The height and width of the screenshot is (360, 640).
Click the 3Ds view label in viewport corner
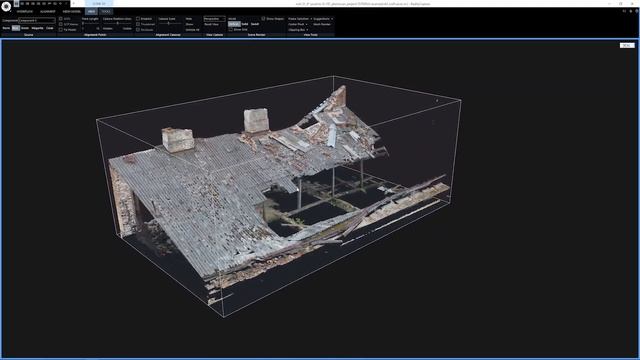point(627,45)
